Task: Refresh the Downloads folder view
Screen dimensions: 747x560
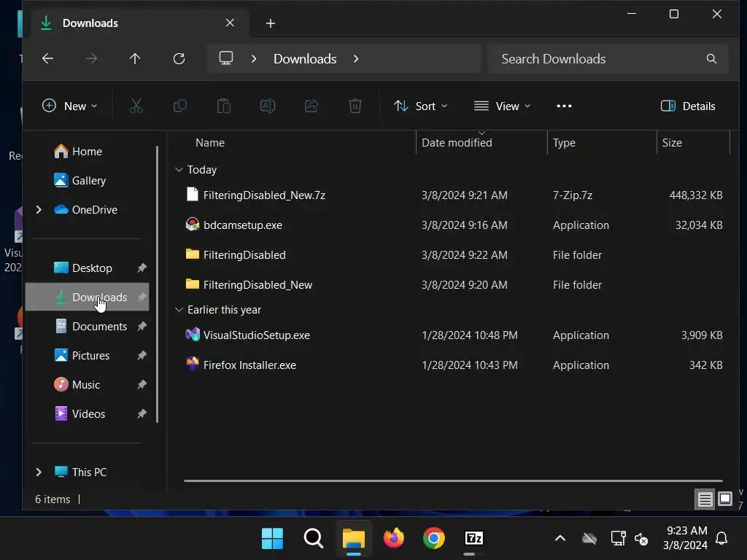Action: pyautogui.click(x=179, y=58)
